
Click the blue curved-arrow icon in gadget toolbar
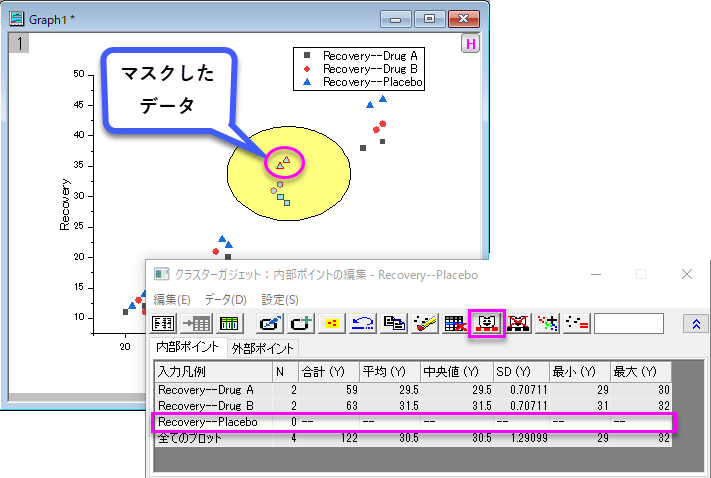363,323
